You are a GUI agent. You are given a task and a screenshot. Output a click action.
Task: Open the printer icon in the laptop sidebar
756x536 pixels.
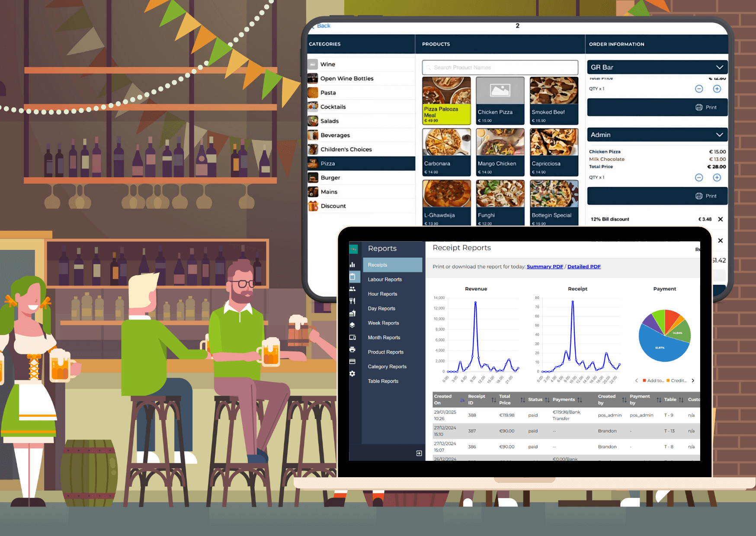[x=352, y=349]
